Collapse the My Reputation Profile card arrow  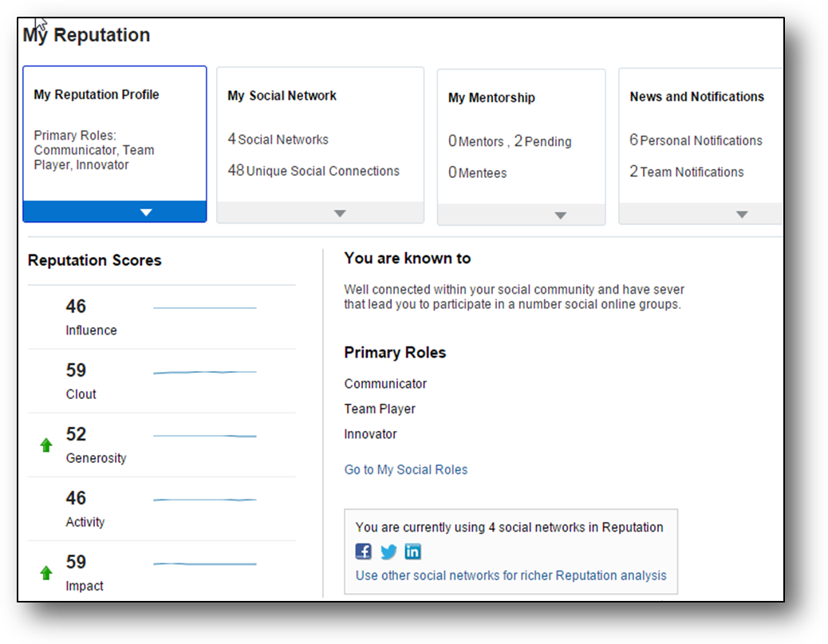point(146,212)
